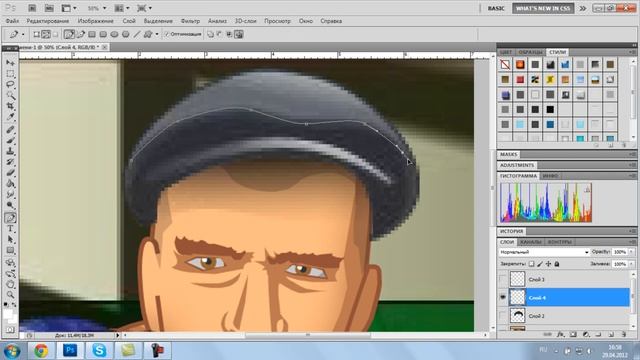
Task: Toggle lock transparent pixels
Action: click(531, 264)
